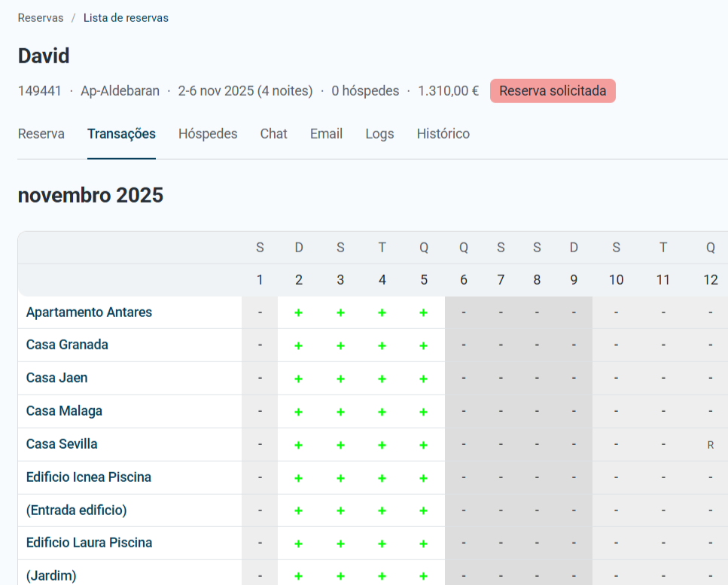The height and width of the screenshot is (585, 728).
Task: Open Lista de reservas breadcrumb
Action: 126,17
